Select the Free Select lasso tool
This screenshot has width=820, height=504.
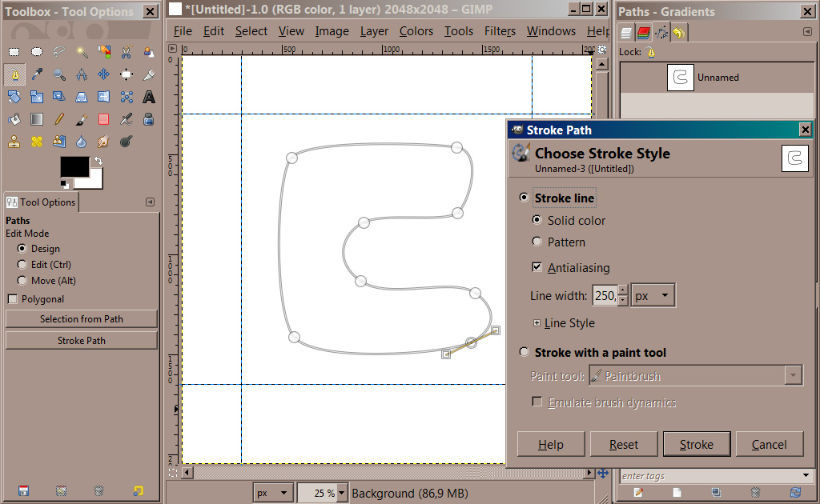tap(59, 52)
